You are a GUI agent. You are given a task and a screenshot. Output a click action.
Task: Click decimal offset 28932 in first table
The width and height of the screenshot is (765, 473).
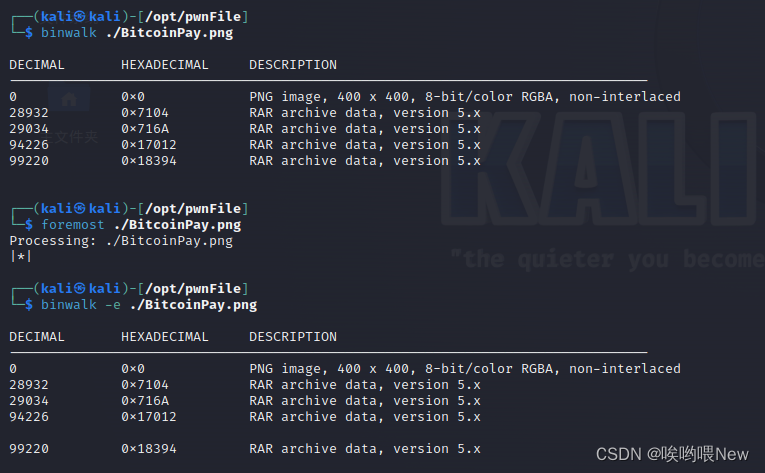29,113
